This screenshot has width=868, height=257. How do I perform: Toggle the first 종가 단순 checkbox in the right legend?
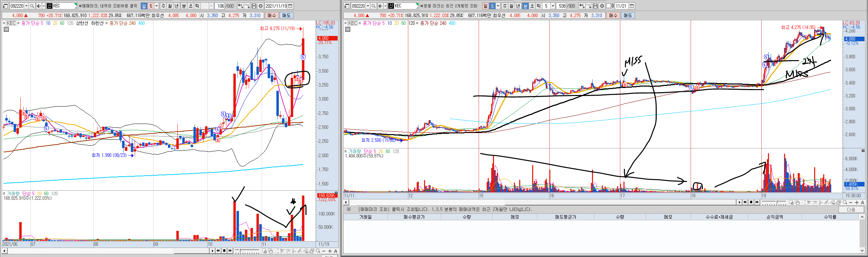[360, 23]
